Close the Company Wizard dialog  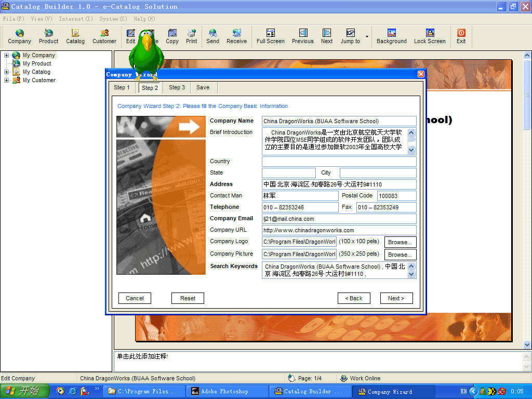421,74
